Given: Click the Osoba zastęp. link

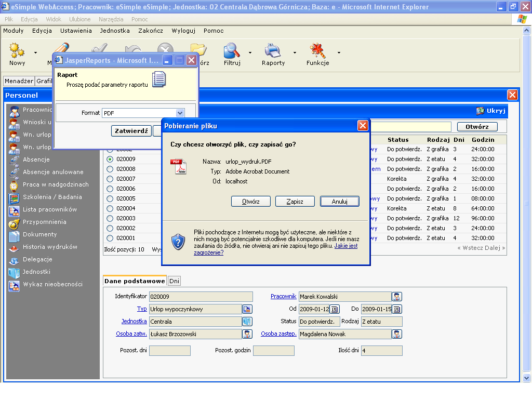Looking at the screenshot, I should 278,334.
